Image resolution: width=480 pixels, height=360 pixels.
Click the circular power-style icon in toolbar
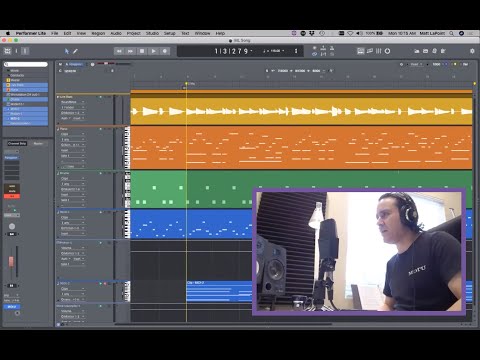pos(387,51)
